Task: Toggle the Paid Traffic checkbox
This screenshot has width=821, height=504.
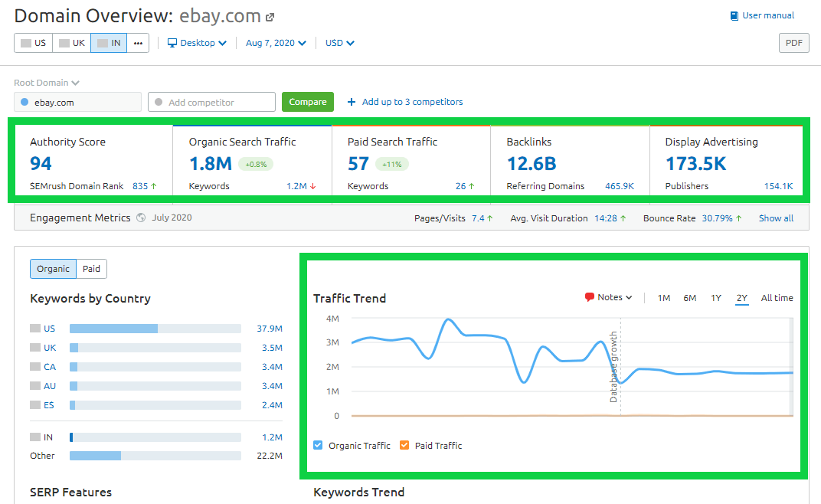Action: click(404, 445)
